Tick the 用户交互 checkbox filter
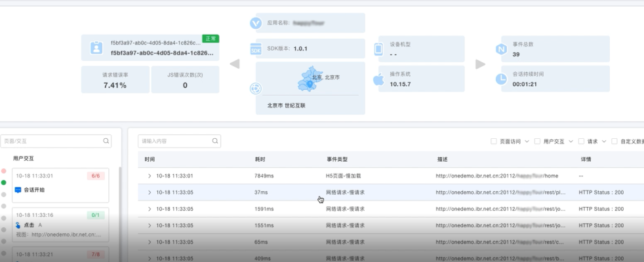The image size is (644, 262). pos(537,141)
